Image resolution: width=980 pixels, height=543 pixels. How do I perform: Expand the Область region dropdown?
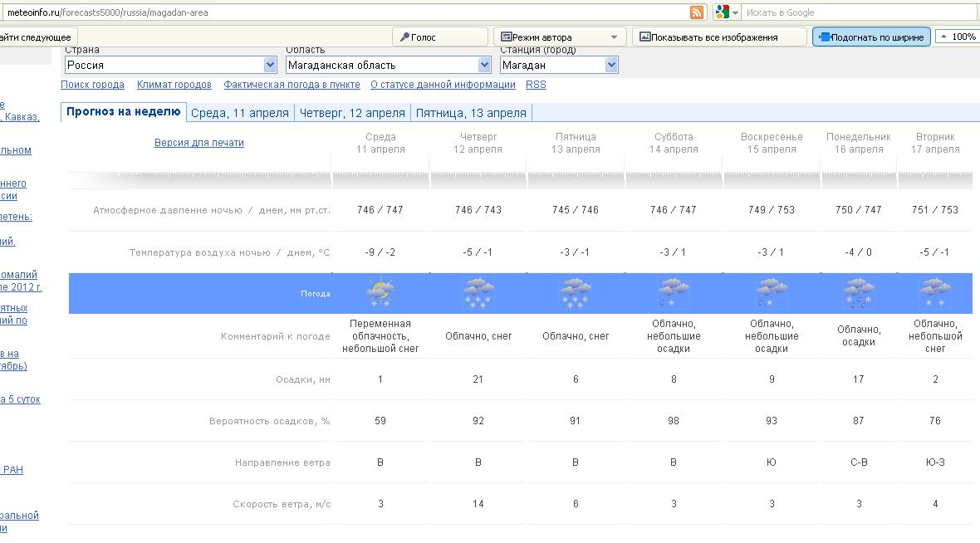coord(484,65)
